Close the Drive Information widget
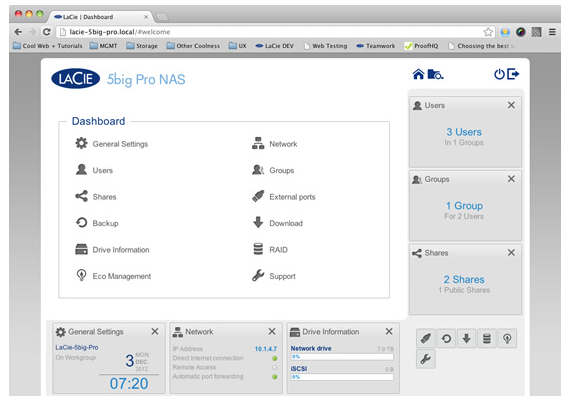The height and width of the screenshot is (400, 570). click(389, 332)
